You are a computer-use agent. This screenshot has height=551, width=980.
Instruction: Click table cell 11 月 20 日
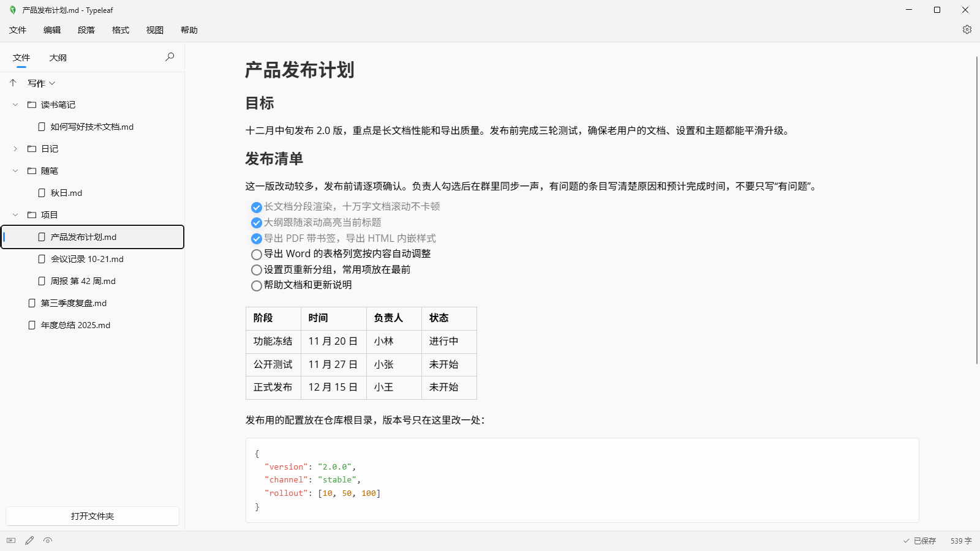click(x=333, y=341)
